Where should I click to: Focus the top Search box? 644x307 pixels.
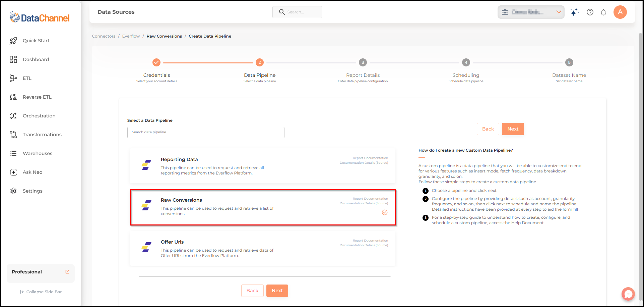point(297,12)
